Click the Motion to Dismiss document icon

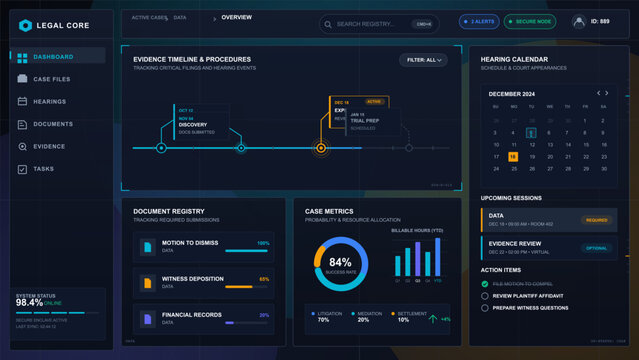[148, 247]
